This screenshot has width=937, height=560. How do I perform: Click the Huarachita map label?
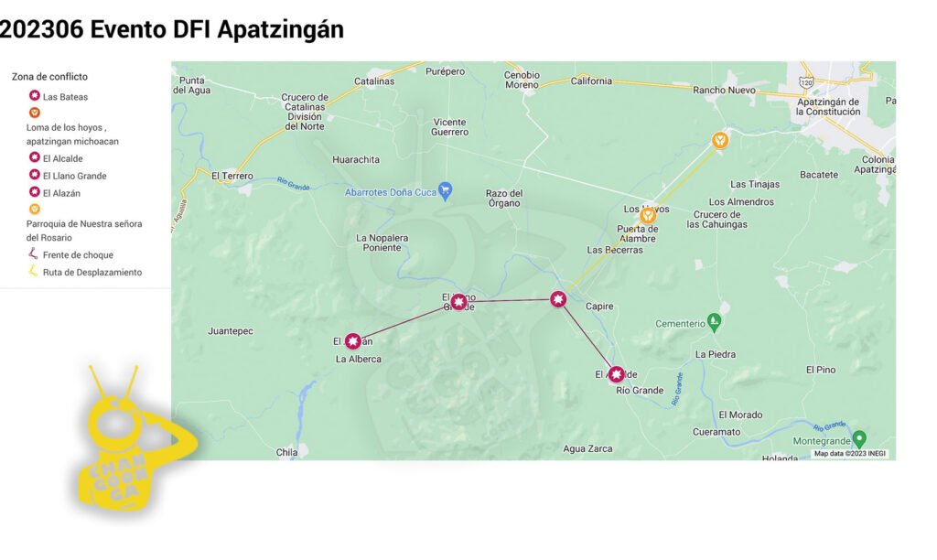click(x=356, y=159)
